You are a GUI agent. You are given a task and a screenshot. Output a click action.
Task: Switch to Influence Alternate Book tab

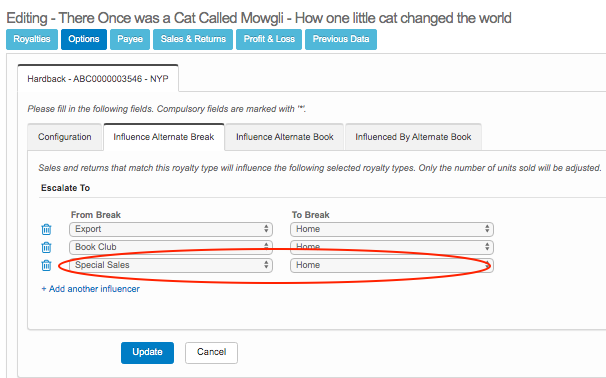(284, 137)
